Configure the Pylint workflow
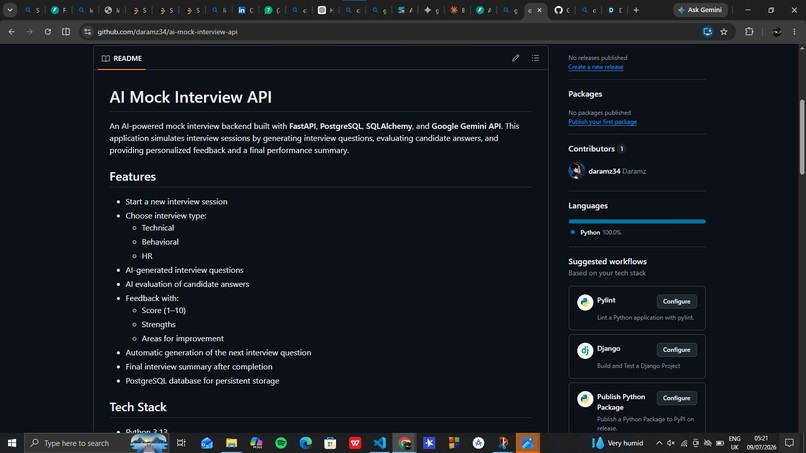Viewport: 806px width, 453px height. [676, 301]
